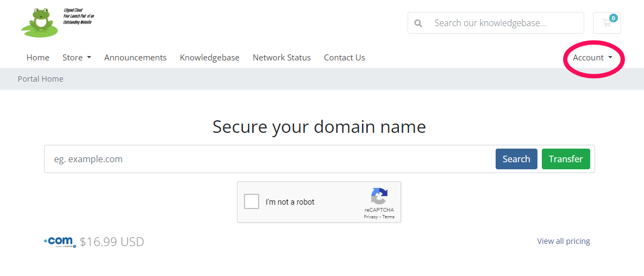Focus the domain name input field

(269, 159)
